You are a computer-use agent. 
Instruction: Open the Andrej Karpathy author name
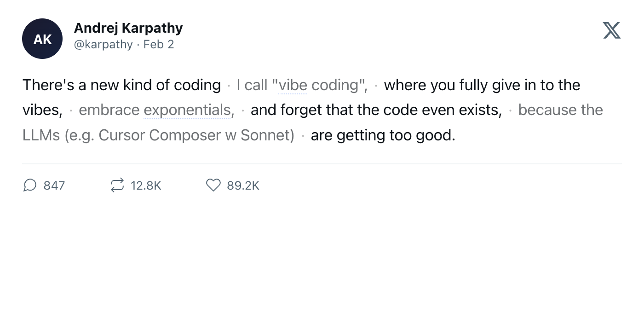pyautogui.click(x=128, y=28)
